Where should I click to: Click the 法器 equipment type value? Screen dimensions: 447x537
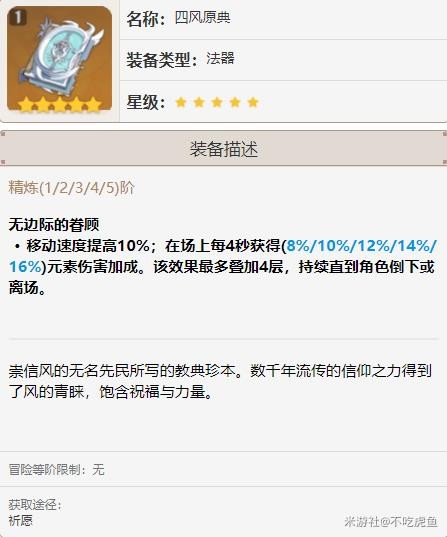[x=220, y=58]
